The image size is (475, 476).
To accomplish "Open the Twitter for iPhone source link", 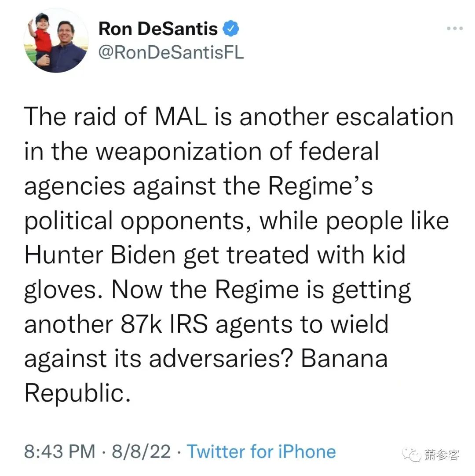I will pyautogui.click(x=261, y=451).
